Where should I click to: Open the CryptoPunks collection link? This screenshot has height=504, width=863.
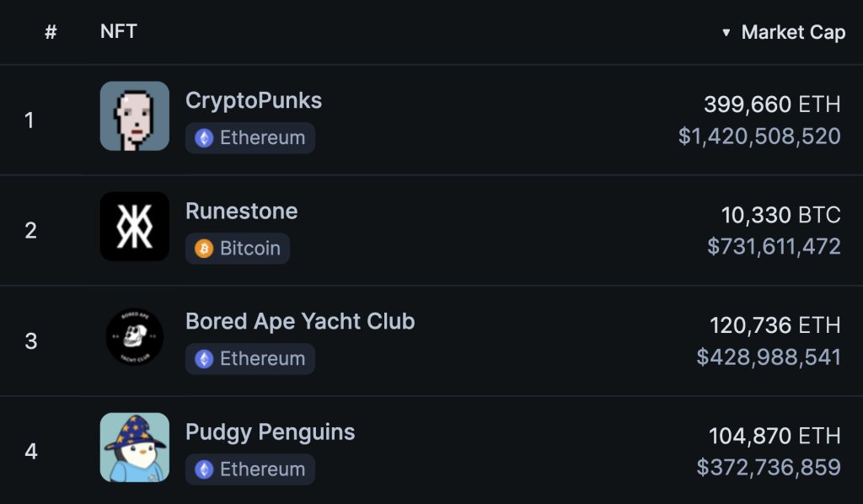254,100
